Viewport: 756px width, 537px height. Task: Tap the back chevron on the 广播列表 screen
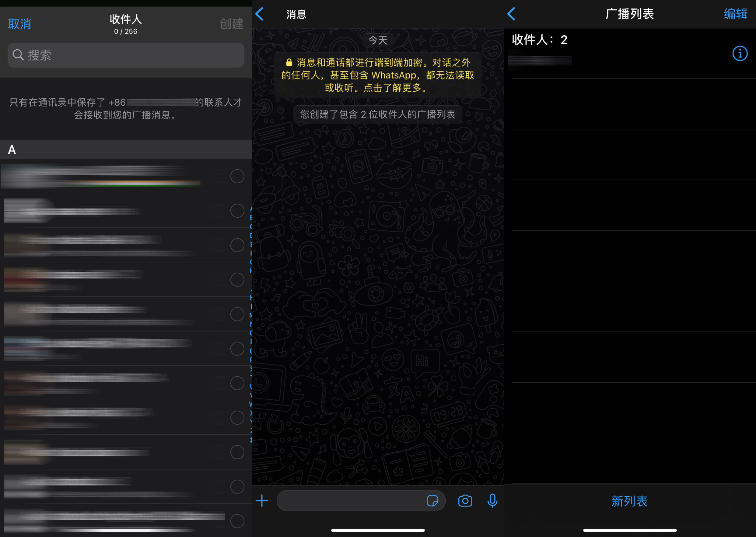[511, 14]
